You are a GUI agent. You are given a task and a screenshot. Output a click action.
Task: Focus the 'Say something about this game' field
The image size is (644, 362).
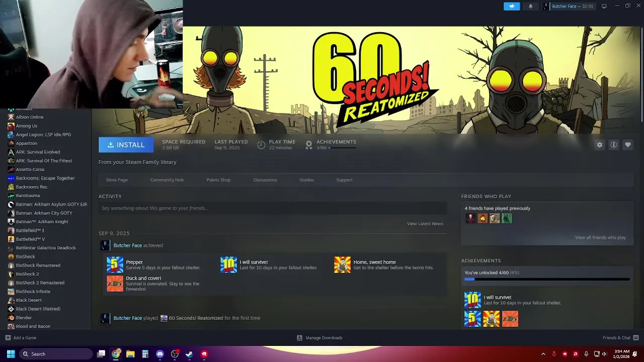pos(273,208)
